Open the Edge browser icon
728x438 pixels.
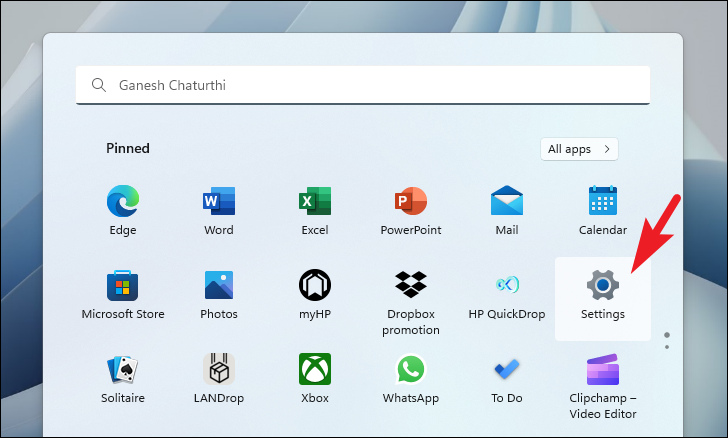(123, 201)
